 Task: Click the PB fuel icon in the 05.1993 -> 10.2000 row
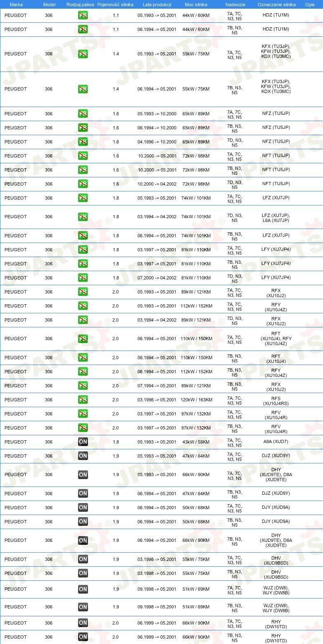pos(83,114)
